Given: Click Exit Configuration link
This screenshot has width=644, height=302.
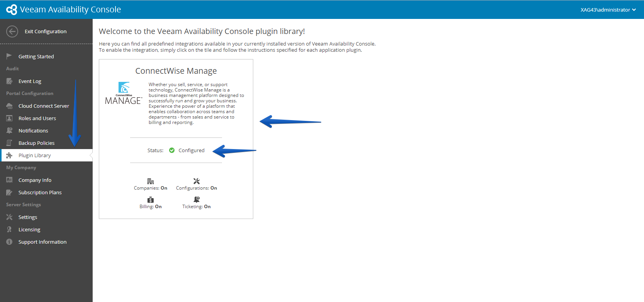Looking at the screenshot, I should [x=46, y=31].
